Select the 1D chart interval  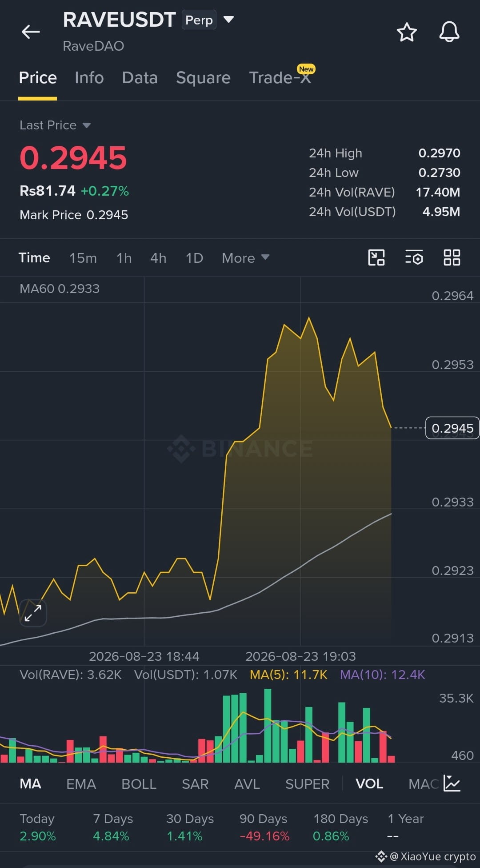[x=194, y=258]
